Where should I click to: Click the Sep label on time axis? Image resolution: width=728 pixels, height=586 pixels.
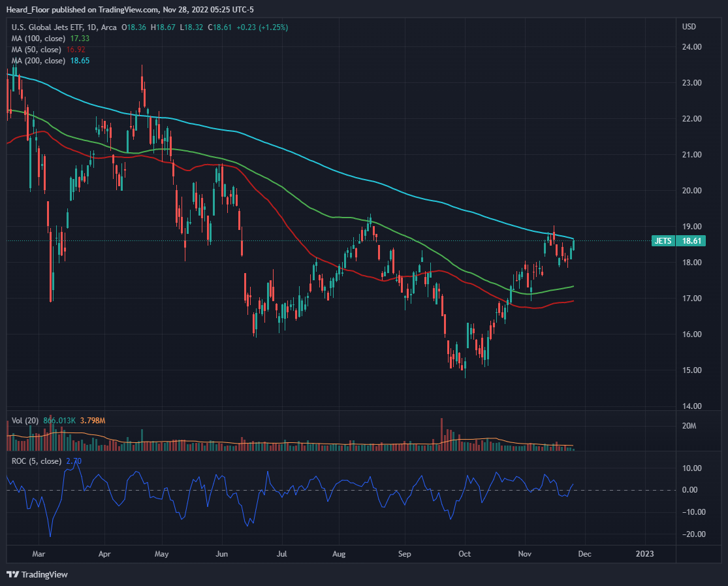click(404, 554)
